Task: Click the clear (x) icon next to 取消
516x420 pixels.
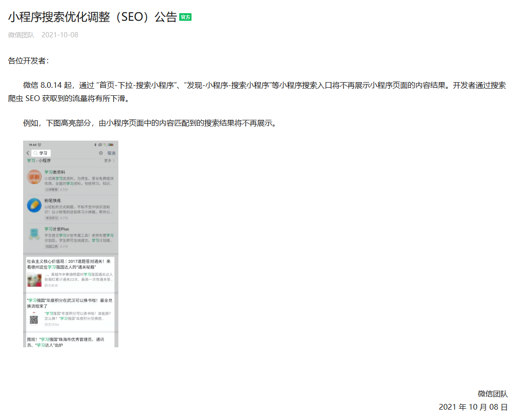Action: 100,153
